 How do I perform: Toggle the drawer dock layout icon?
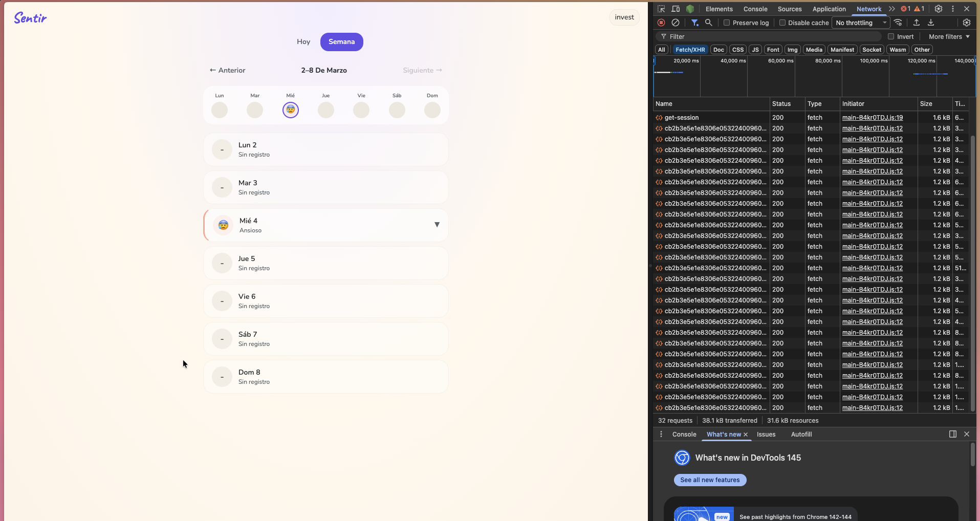point(953,434)
